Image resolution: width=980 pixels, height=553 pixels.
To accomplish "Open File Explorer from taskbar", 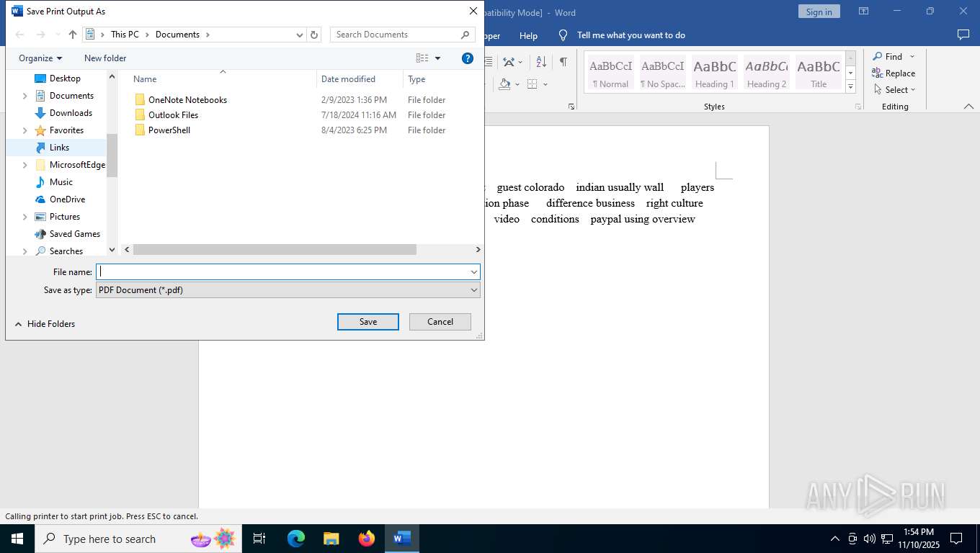I will [x=331, y=539].
